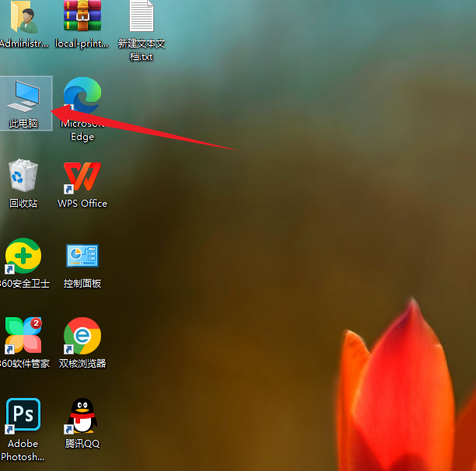Select the 腾讯QQ penguin icon
The width and height of the screenshot is (476, 471).
click(82, 415)
